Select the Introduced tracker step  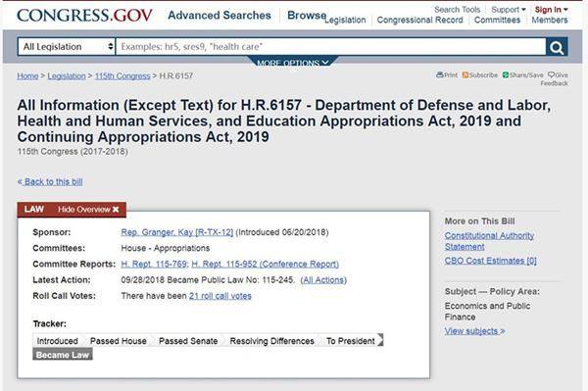(58, 341)
